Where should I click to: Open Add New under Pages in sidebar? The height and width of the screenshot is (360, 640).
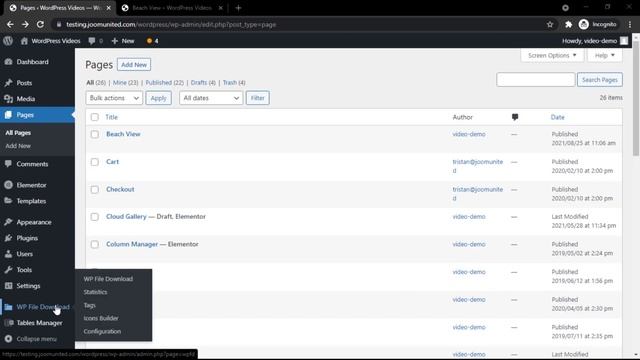coord(18,146)
